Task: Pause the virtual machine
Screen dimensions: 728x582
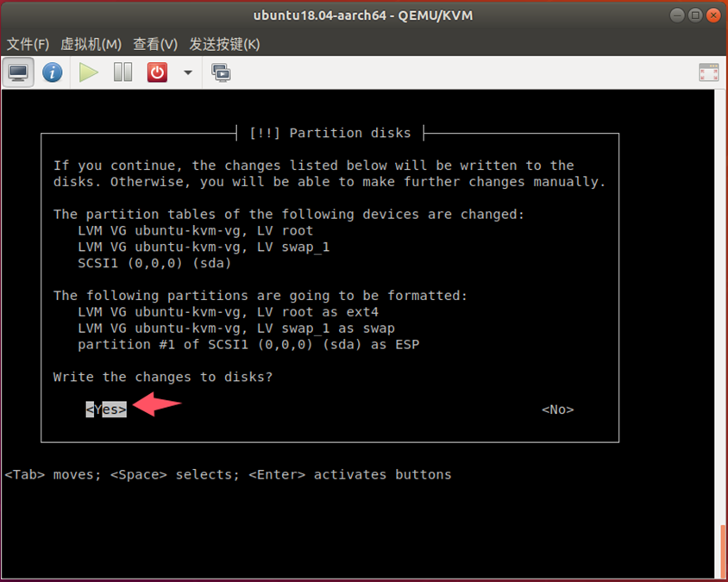Action: tap(123, 72)
